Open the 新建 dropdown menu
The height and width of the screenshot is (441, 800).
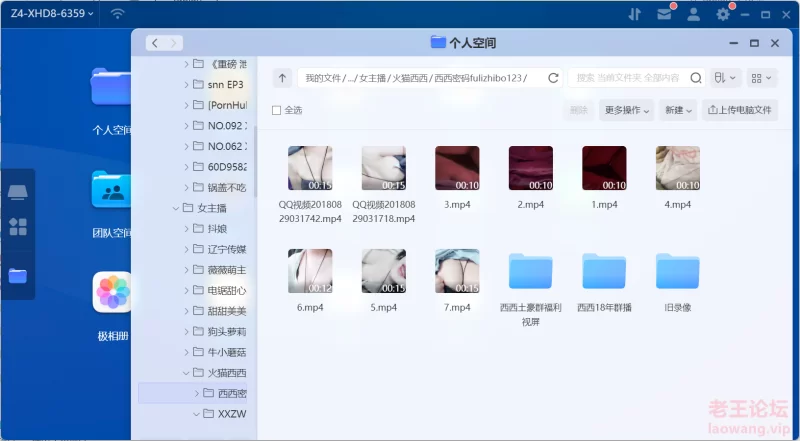[678, 110]
